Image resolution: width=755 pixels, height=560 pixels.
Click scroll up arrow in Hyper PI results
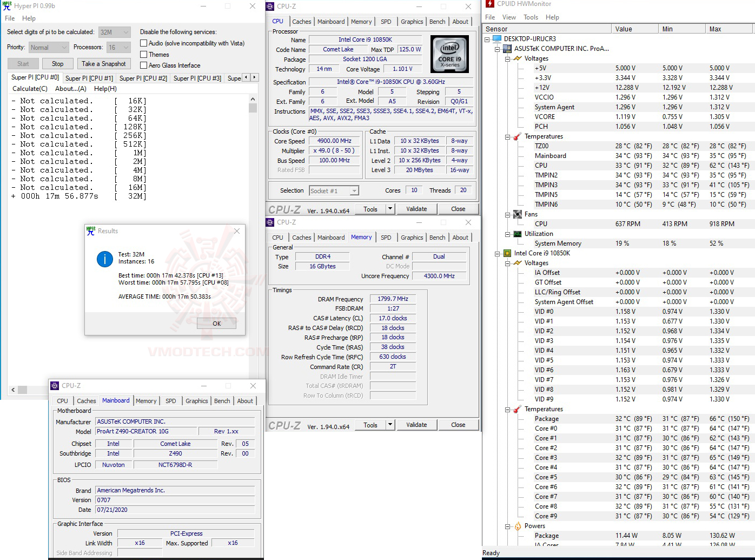click(253, 99)
